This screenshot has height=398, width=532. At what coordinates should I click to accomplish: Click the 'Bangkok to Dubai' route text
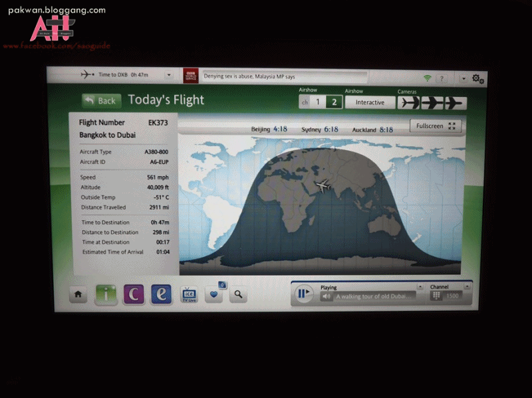107,135
